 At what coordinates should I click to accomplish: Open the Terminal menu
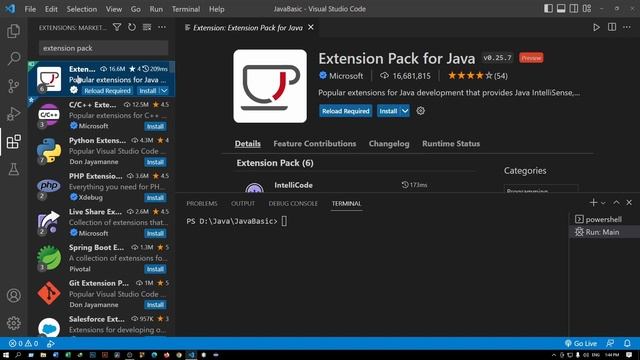click(186, 9)
